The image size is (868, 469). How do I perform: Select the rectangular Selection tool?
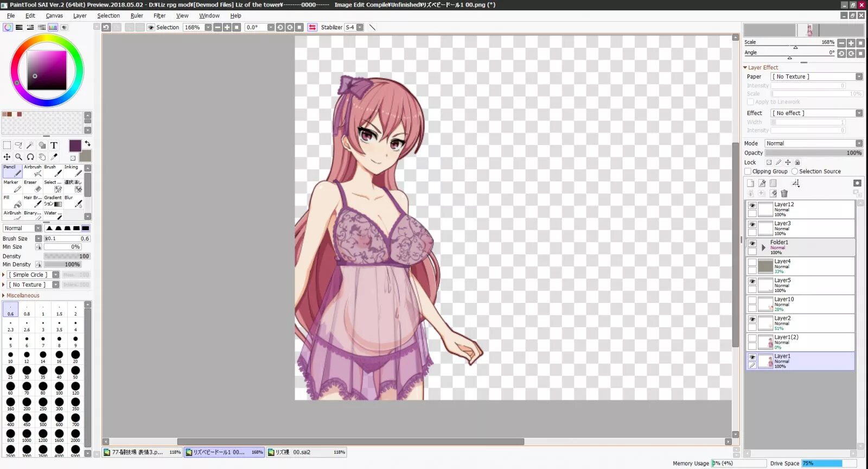click(x=7, y=145)
